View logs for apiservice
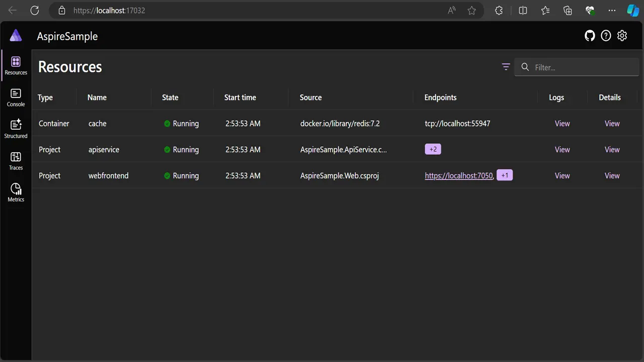This screenshot has height=362, width=644. [562, 149]
